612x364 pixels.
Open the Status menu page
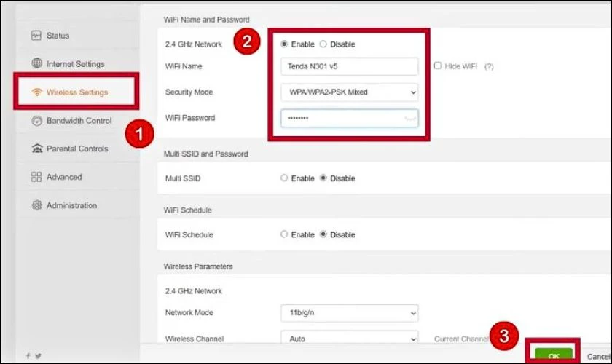click(58, 36)
